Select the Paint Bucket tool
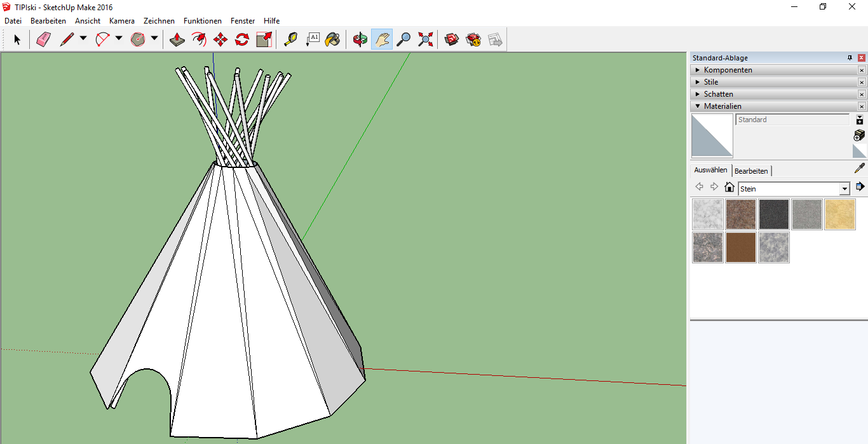This screenshot has height=444, width=868. [332, 40]
